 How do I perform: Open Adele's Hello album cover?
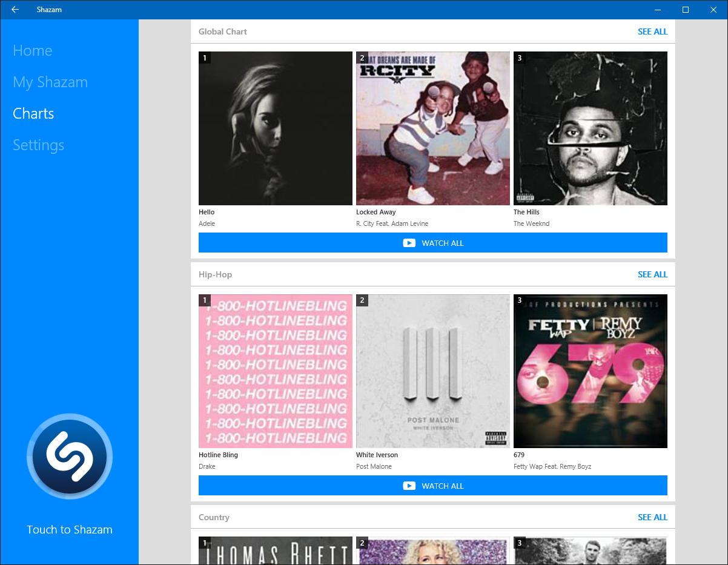276,128
